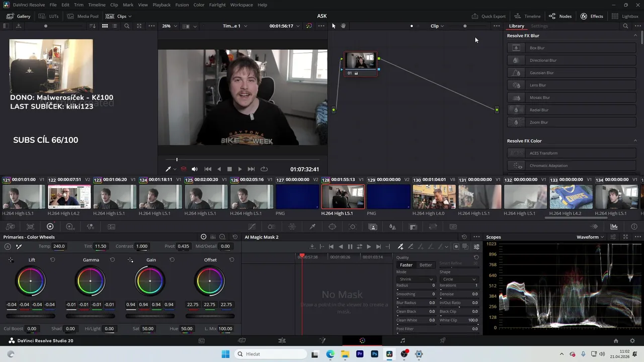Image resolution: width=644 pixels, height=362 pixels.
Task: Click the Offset color wheel
Action: click(x=210, y=281)
